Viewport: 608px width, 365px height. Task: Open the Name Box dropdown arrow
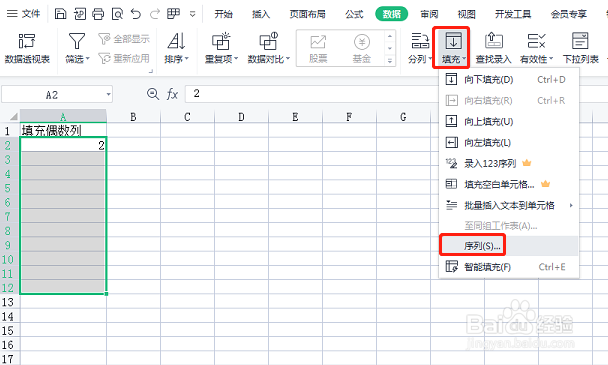coord(109,94)
